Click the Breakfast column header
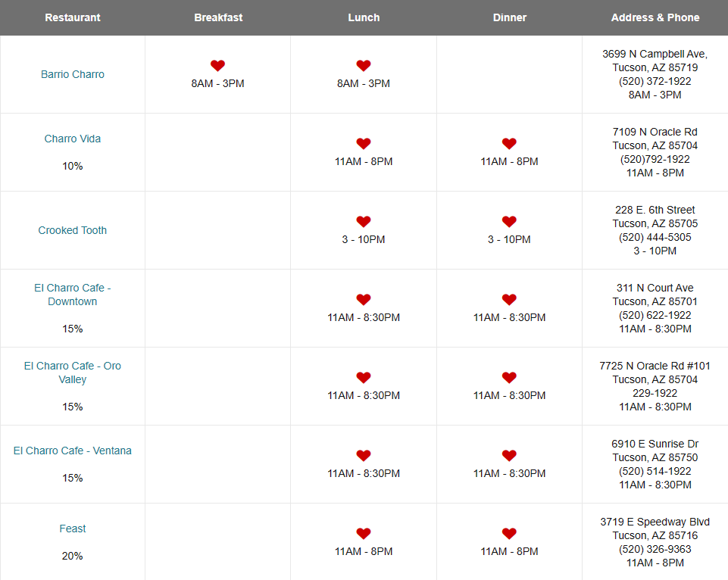The image size is (728, 580). click(x=218, y=17)
